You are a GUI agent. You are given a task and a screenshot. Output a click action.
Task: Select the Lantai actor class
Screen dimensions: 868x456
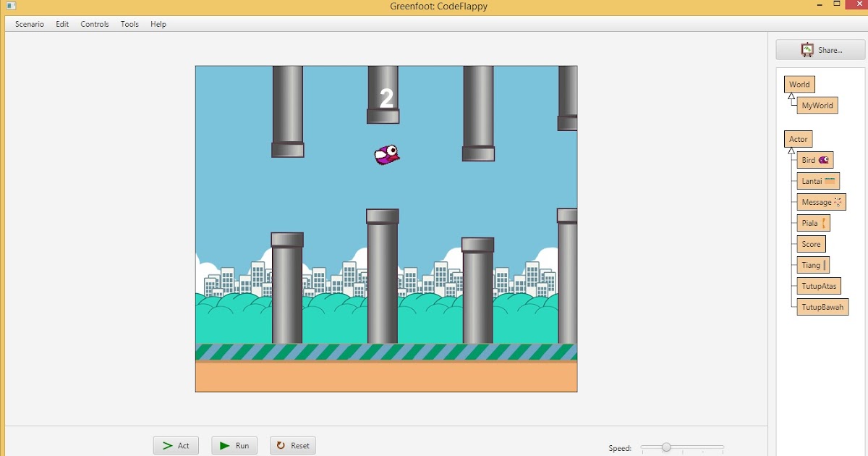819,181
